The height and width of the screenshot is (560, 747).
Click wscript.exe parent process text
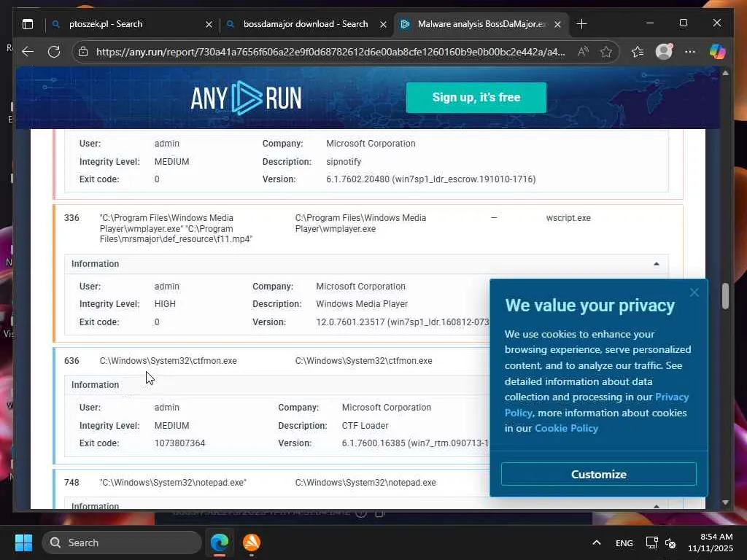tap(568, 218)
